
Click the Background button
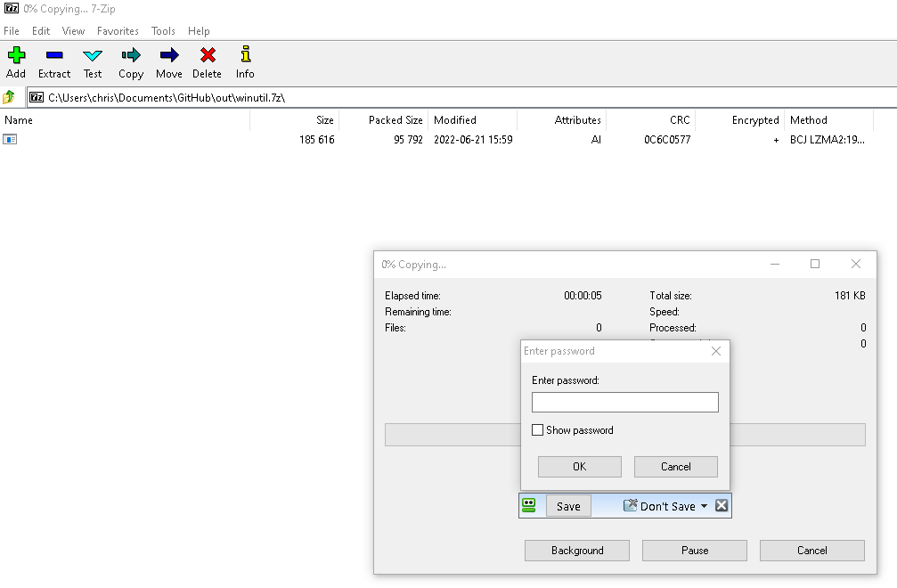(577, 551)
